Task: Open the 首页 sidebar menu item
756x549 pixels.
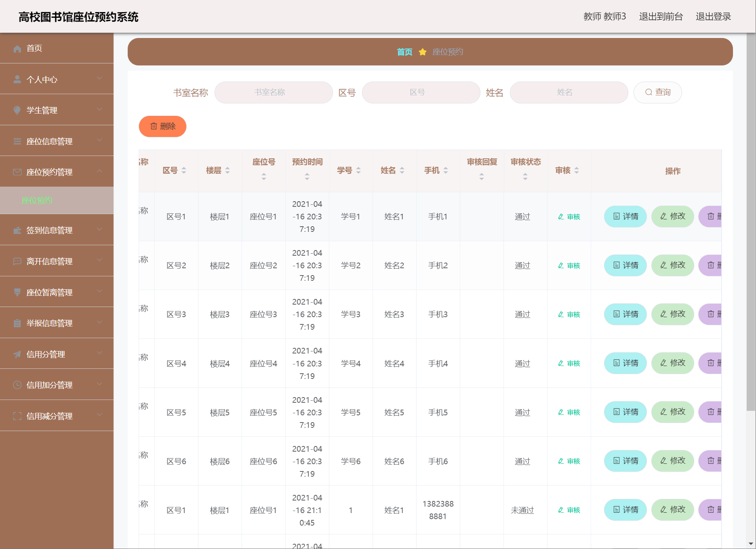Action: (x=57, y=48)
